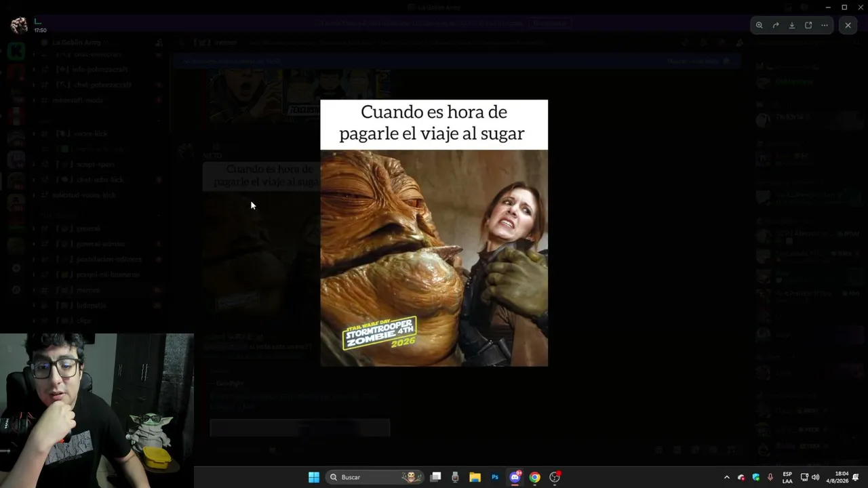Expand the hidden system tray icons

tap(727, 477)
